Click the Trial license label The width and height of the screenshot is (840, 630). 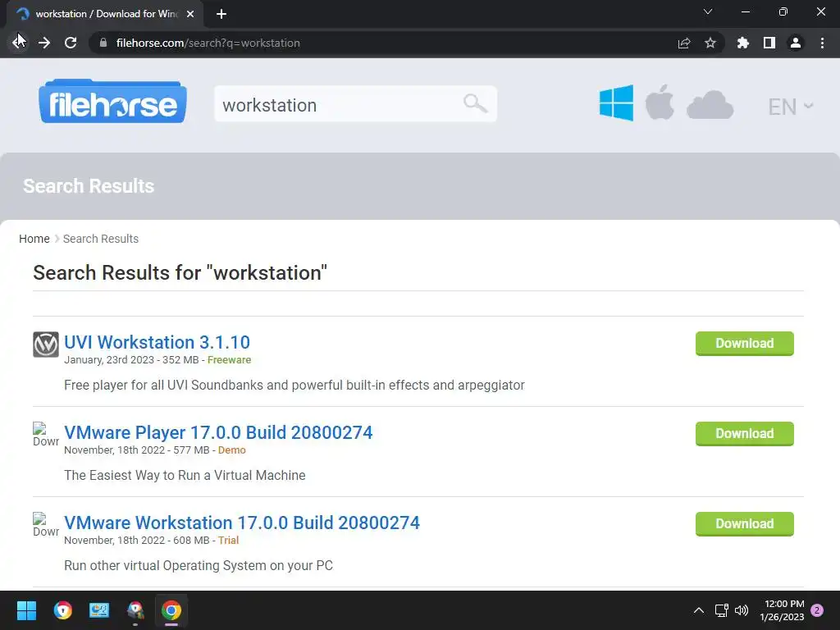pos(228,540)
